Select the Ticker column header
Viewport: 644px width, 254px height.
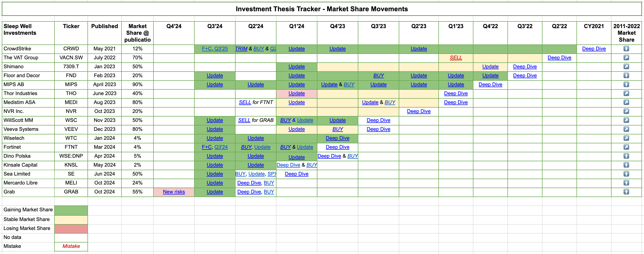[71, 33]
